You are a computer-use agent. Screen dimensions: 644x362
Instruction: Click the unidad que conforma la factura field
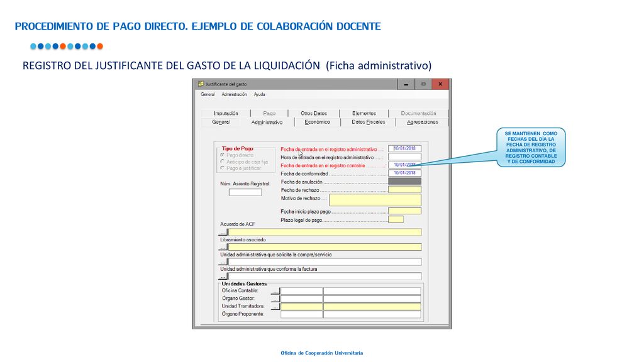pyautogui.click(x=325, y=277)
